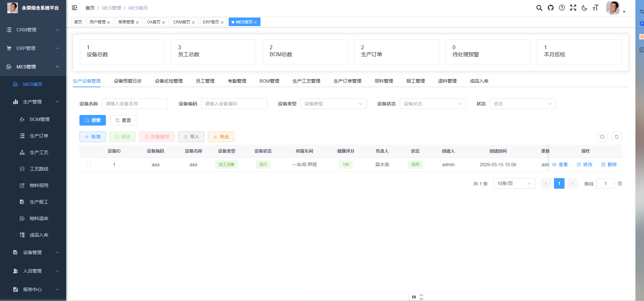644x301 pixels.
Task: Open 工艺路线 in the sidebar
Action: point(33,169)
